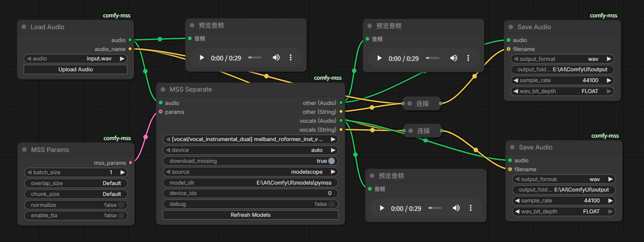Click the upper Save Audio filename input socket

(508, 49)
